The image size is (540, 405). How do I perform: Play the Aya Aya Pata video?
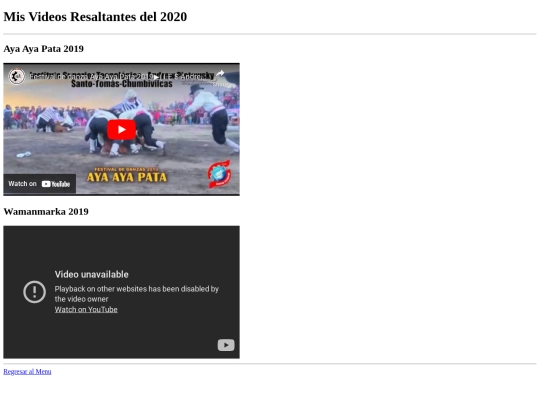click(x=121, y=129)
